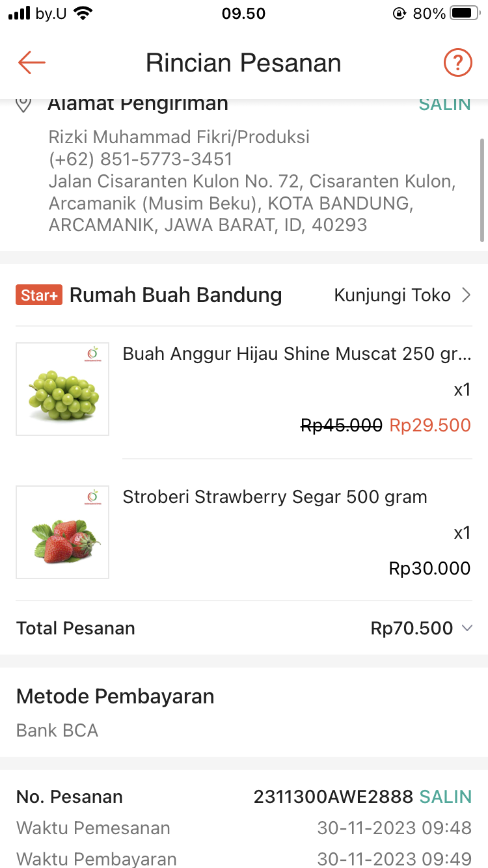The height and width of the screenshot is (868, 488).
Task: Tap the rotation lock status icon
Action: point(400,13)
